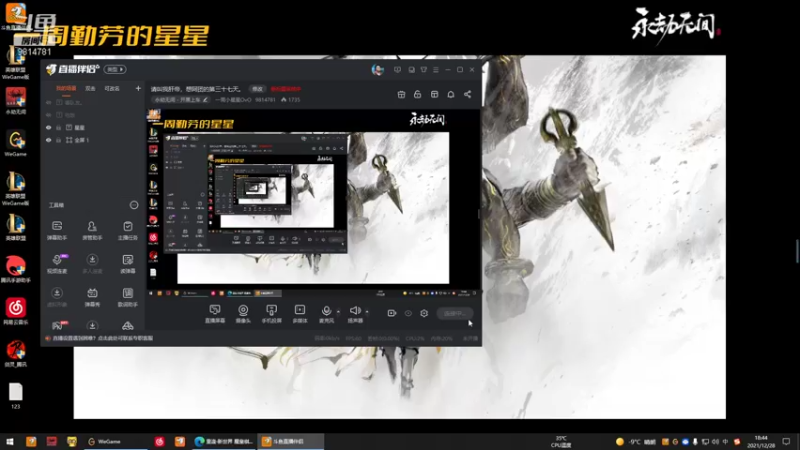Open the 多人连麦 tool
Image resolution: width=800 pixels, height=450 pixels.
(92, 264)
